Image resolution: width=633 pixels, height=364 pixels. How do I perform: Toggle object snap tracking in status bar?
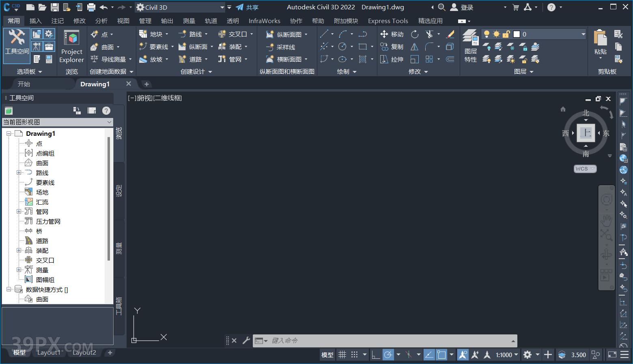429,355
